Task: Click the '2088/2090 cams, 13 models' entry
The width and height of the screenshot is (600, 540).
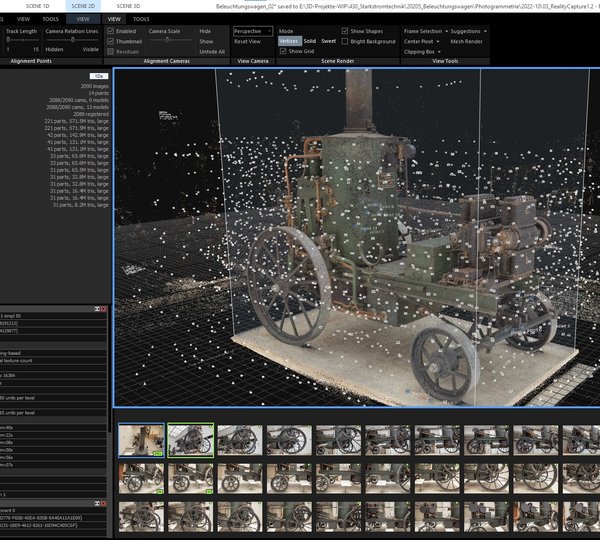Action: pos(77,107)
